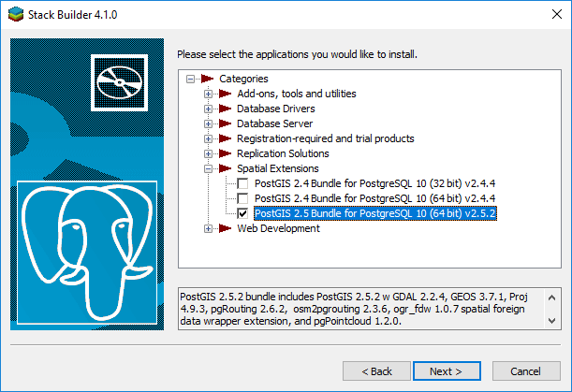572x392 pixels.
Task: Check PostGIS 2.4 Bundle 32 bit checkbox
Action: [x=242, y=183]
